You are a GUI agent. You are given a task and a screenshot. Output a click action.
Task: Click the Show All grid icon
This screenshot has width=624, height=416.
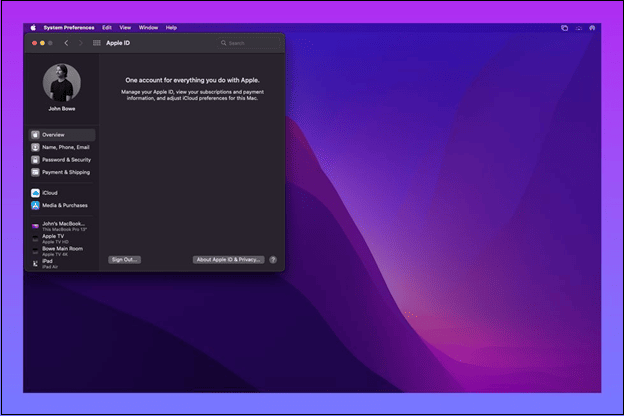click(96, 44)
